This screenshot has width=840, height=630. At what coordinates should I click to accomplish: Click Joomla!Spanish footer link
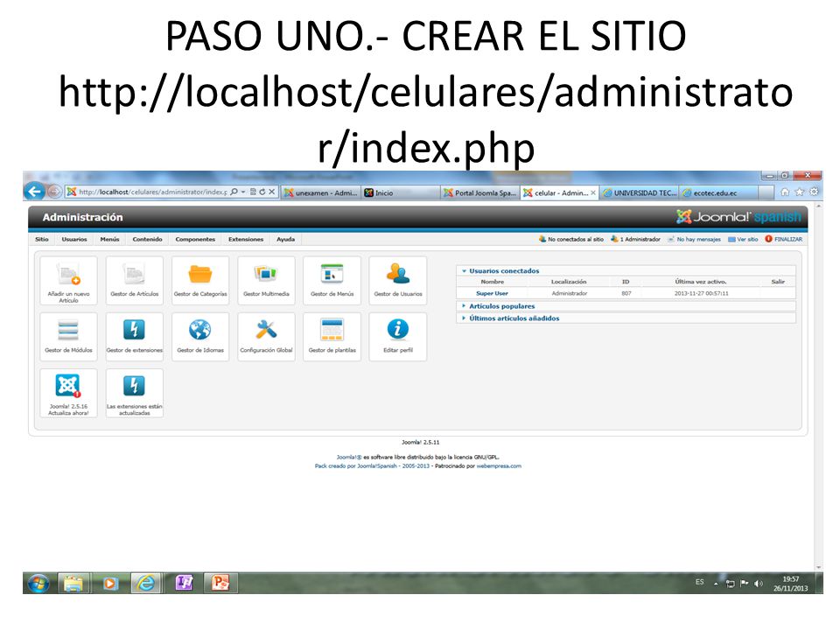click(x=377, y=466)
